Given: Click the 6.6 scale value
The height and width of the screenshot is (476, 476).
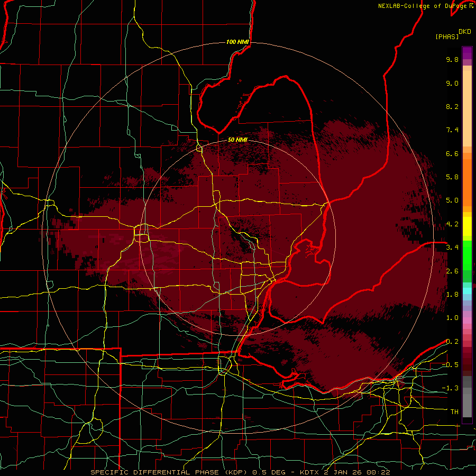Looking at the screenshot, I should [452, 153].
